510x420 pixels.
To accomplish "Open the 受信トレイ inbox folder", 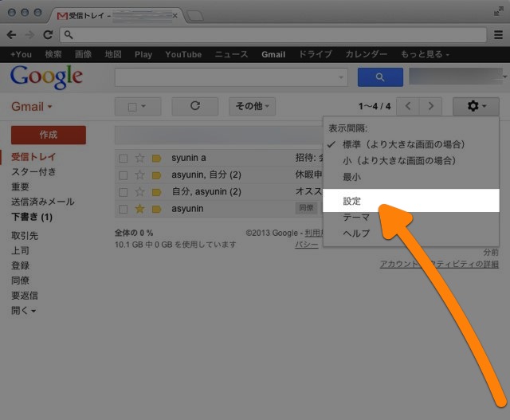I will click(x=33, y=157).
